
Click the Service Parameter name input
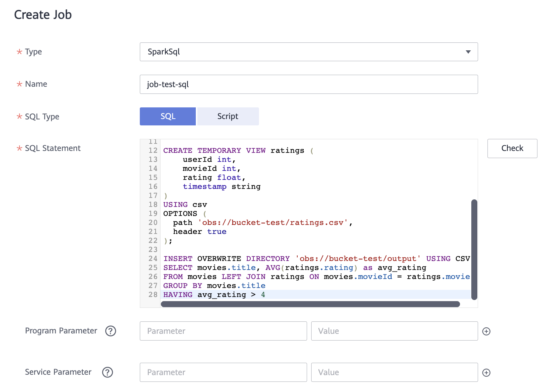point(223,372)
